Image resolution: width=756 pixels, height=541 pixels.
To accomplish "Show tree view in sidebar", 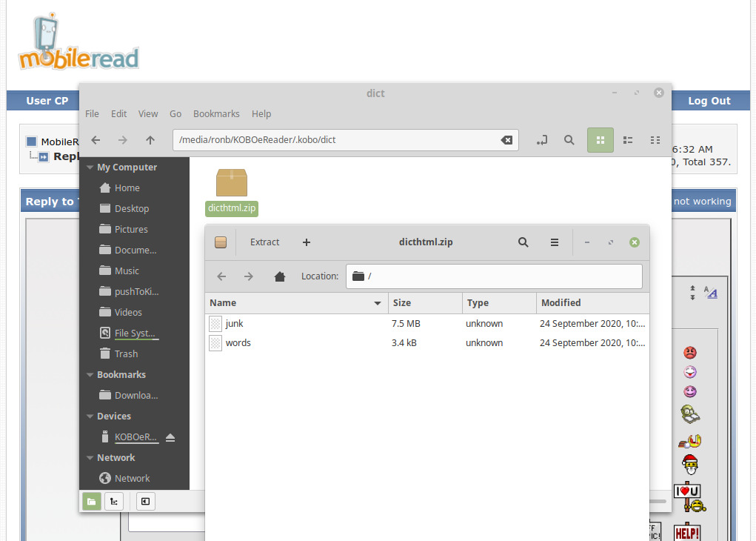I will pyautogui.click(x=114, y=502).
